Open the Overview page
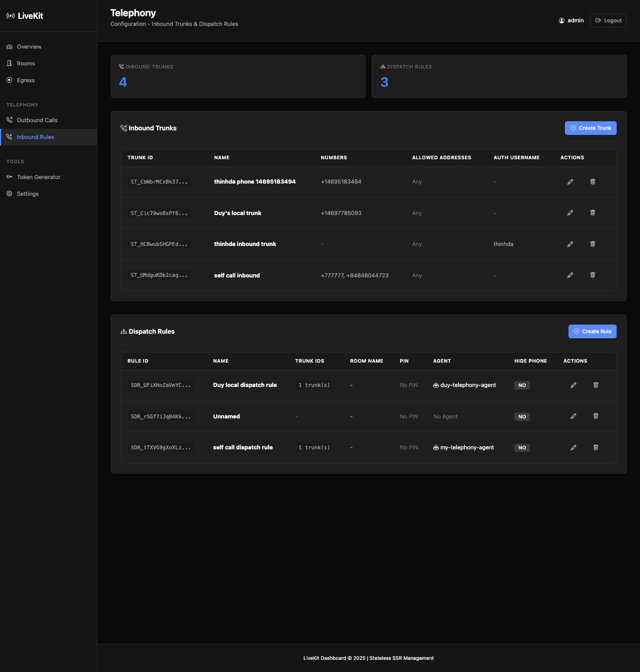The width and height of the screenshot is (640, 672). [29, 47]
